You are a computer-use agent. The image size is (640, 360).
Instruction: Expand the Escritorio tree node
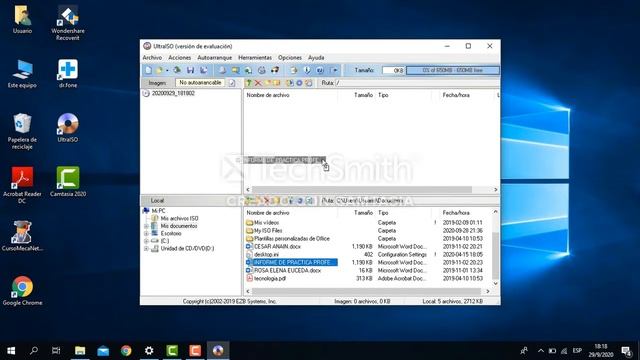146,233
